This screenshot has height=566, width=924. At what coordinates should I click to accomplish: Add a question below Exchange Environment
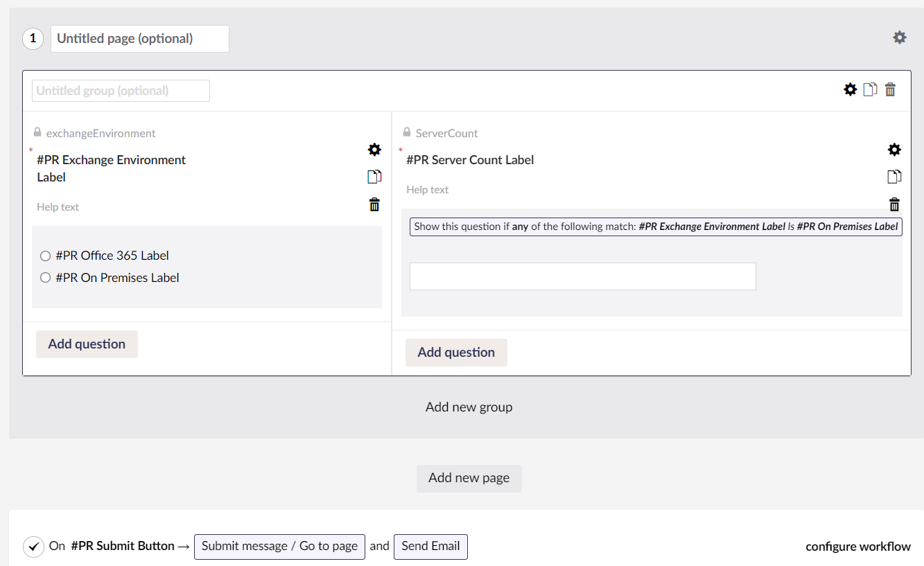(87, 344)
